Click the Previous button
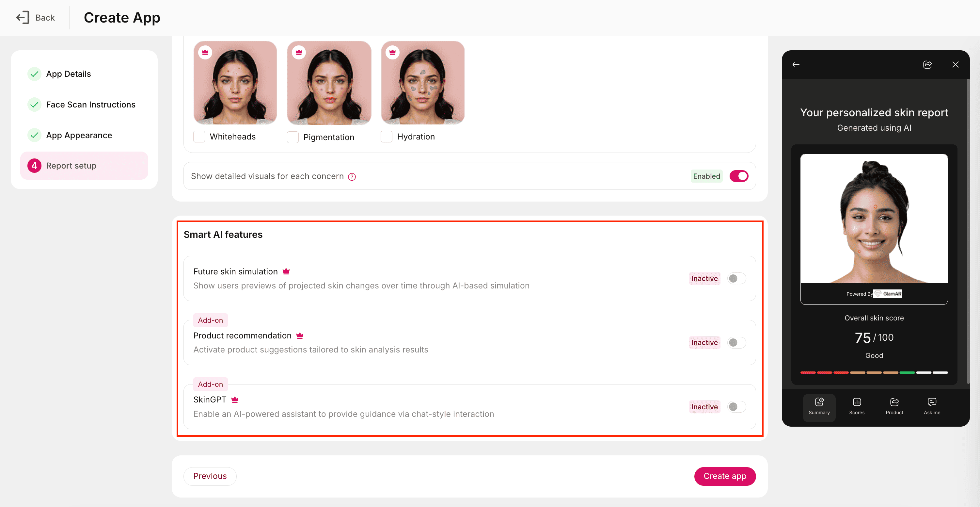The height and width of the screenshot is (507, 980). (x=210, y=476)
